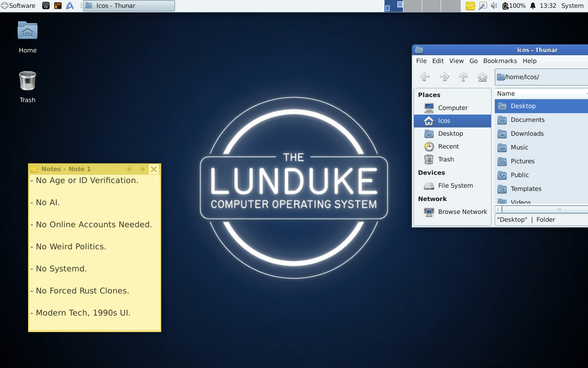The width and height of the screenshot is (588, 368).
Task: Select the Documents folder
Action: tap(542, 120)
